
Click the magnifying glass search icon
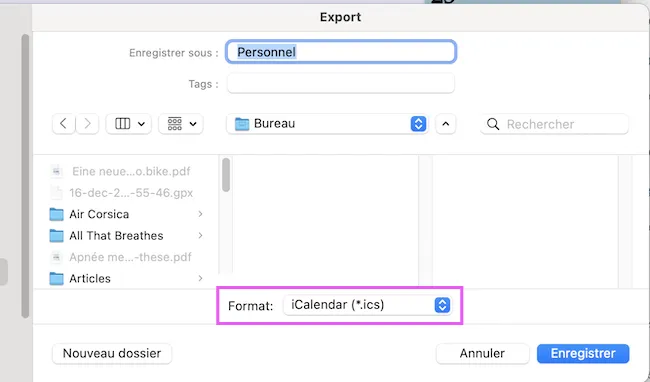[x=493, y=124]
